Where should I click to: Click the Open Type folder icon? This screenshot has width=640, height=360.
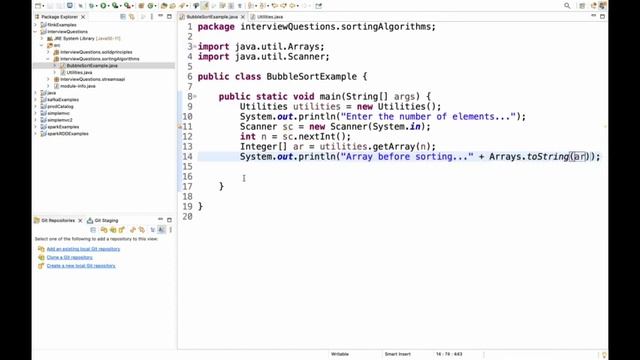click(164, 6)
